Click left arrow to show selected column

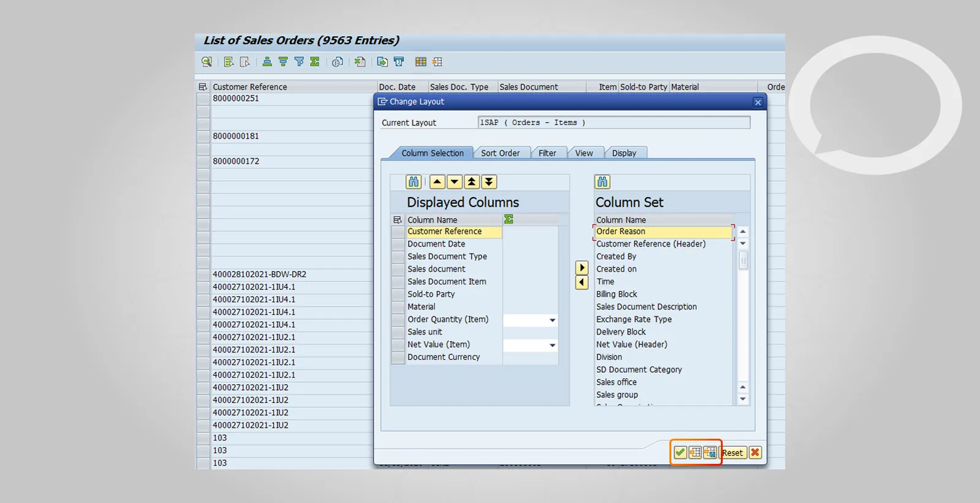[x=582, y=282]
